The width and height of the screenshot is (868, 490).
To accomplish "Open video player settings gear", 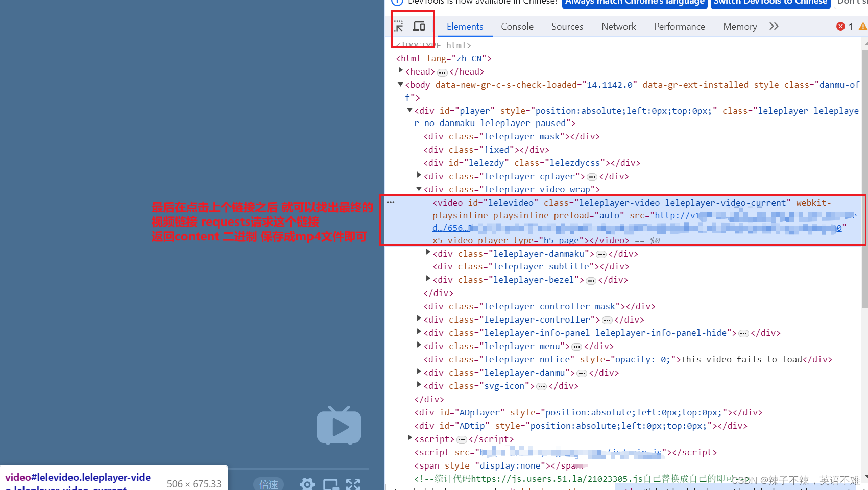I will [x=307, y=483].
